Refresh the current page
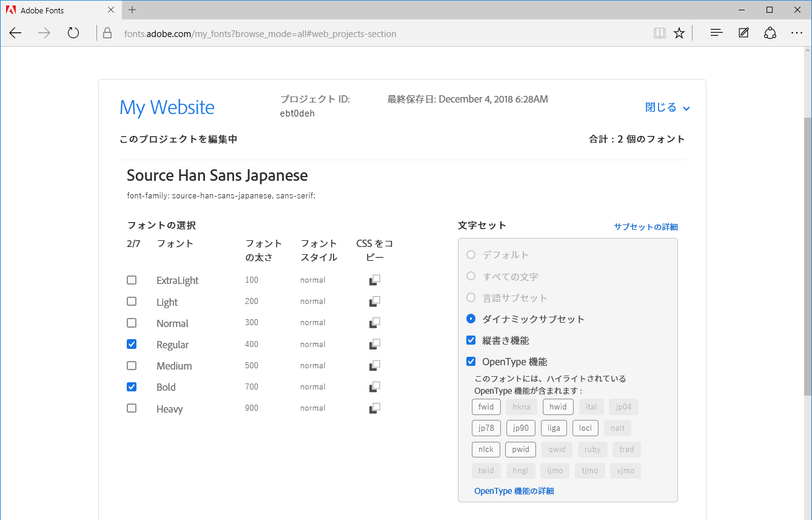The width and height of the screenshot is (812, 520). (x=73, y=33)
